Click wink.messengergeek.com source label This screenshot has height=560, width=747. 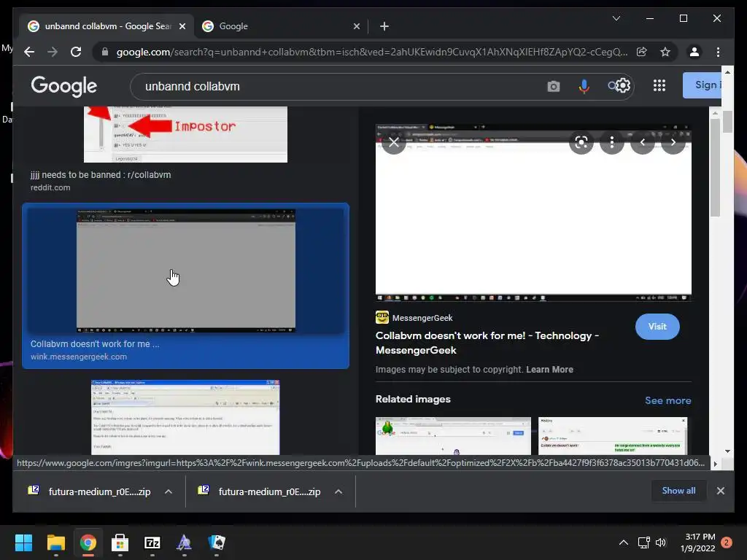click(79, 357)
